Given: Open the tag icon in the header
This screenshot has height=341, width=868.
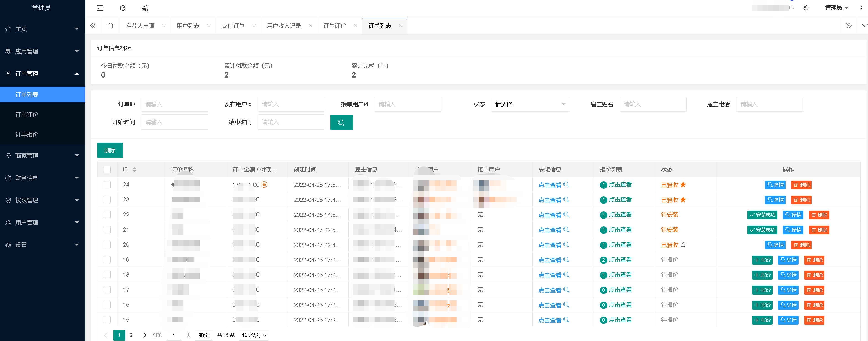Looking at the screenshot, I should (806, 8).
